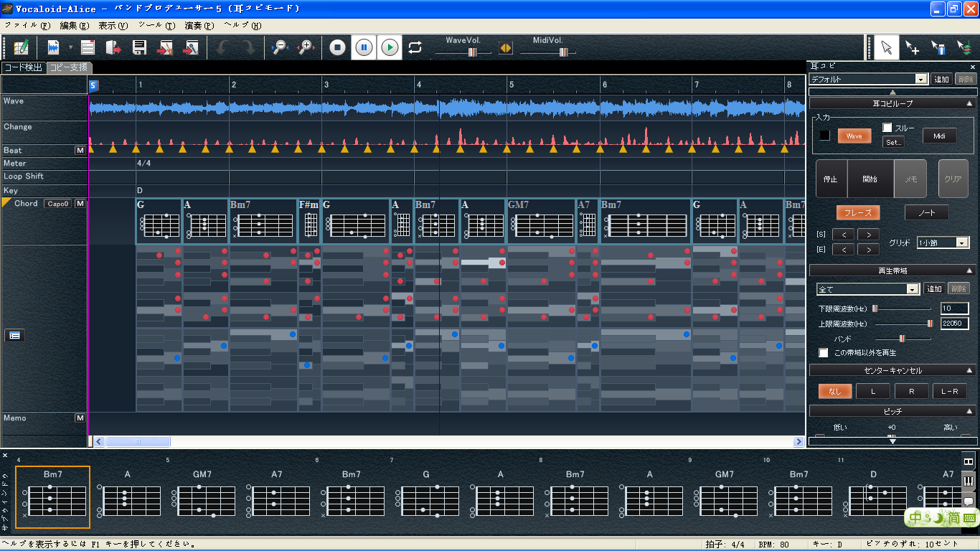Select the pointer-with-plus add tool
This screenshot has height=551, width=980.
coord(913,47)
